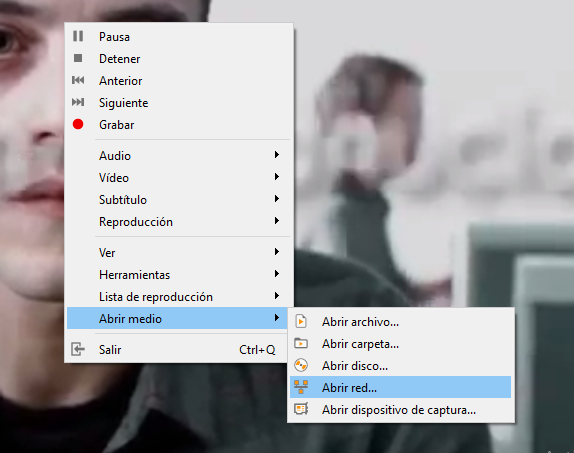The height and width of the screenshot is (453, 574).
Task: Open the Subtítulo menu entry
Action: point(179,200)
